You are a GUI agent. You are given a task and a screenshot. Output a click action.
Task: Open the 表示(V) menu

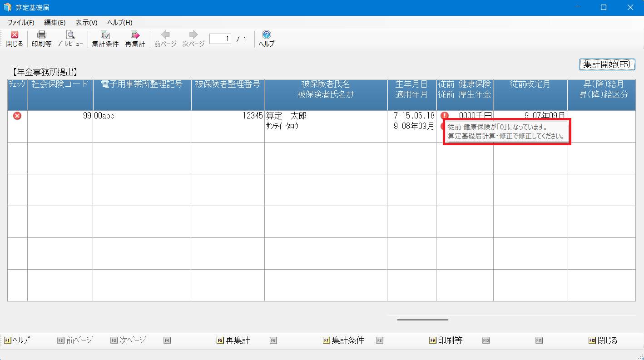coord(86,23)
